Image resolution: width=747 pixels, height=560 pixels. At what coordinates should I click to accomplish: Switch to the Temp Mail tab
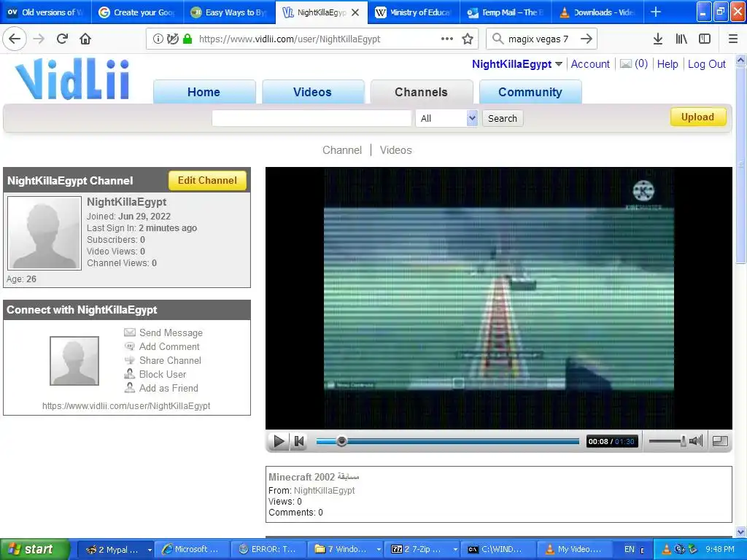[x=506, y=12]
